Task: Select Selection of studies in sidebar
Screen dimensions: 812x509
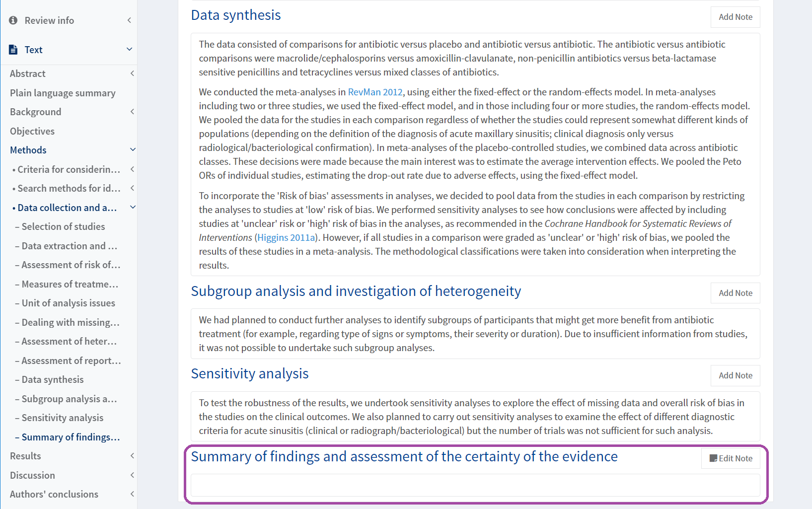Action: click(x=63, y=226)
